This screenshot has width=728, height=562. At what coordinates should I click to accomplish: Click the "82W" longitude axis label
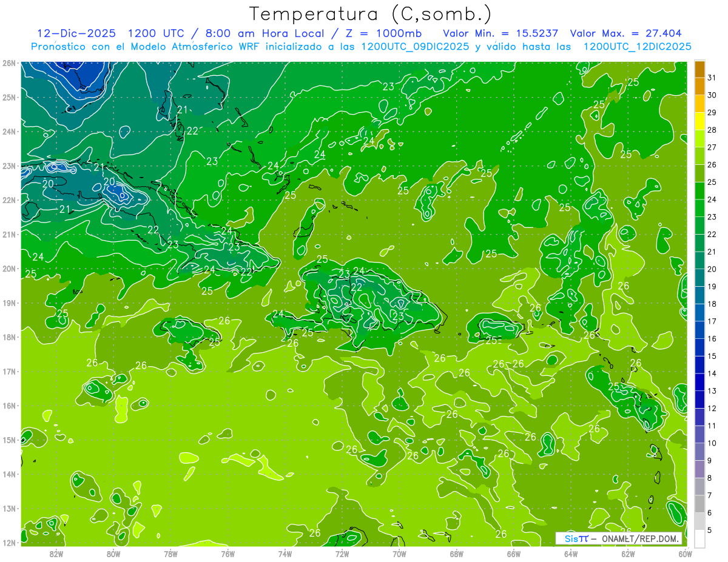56,554
